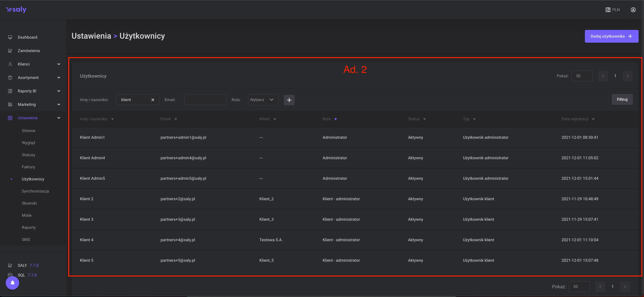Click the saly logo
The width and height of the screenshot is (644, 297).
[x=16, y=10]
